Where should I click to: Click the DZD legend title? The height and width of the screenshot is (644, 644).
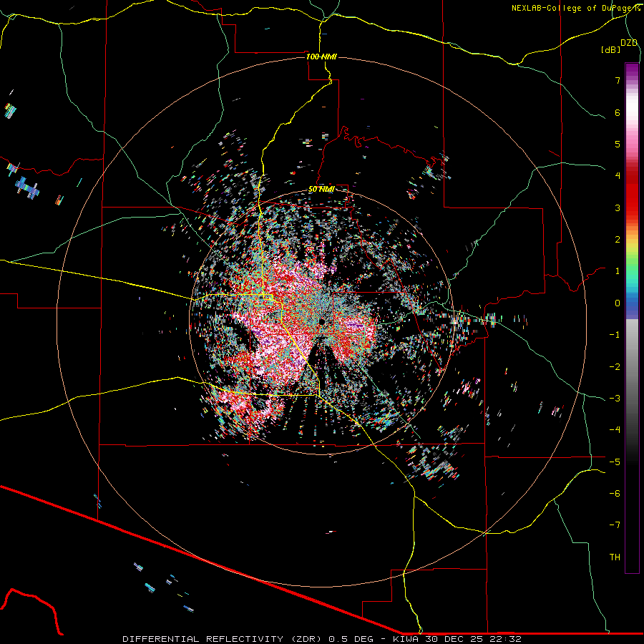click(x=629, y=43)
